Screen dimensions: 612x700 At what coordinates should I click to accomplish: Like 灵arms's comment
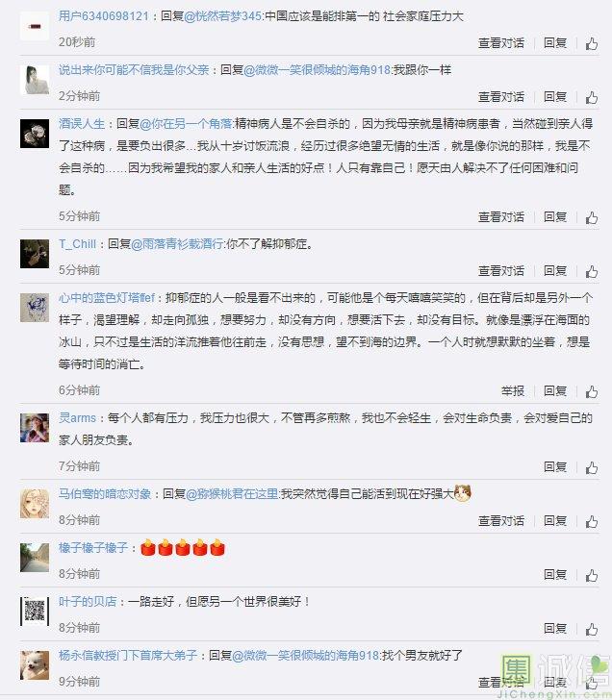592,467
